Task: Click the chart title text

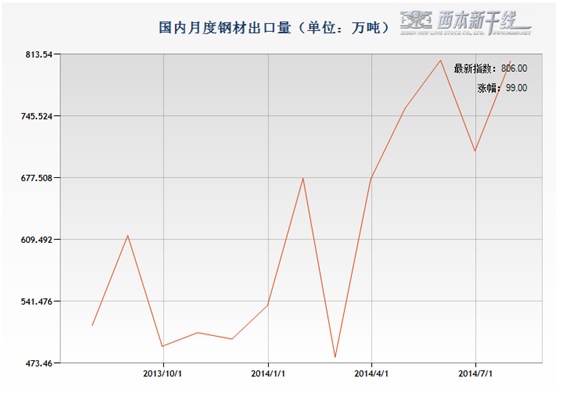Action: [x=274, y=27]
